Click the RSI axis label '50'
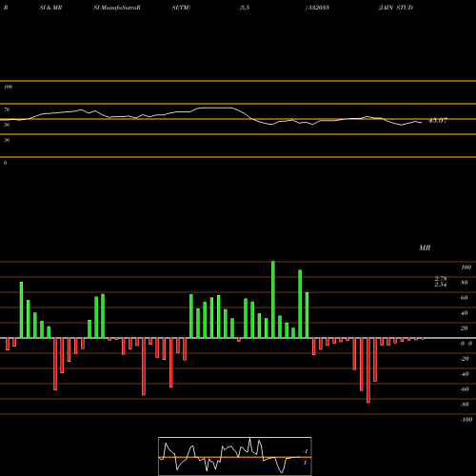The image size is (476, 476). click(7, 125)
